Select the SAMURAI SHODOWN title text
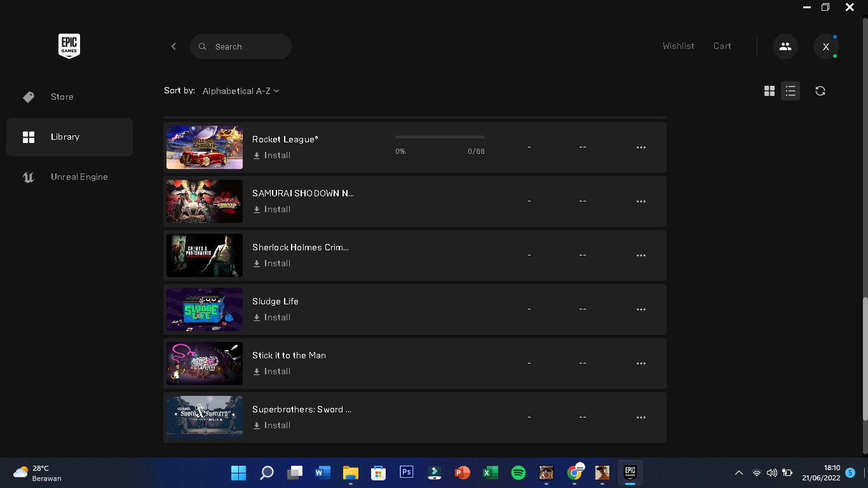The width and height of the screenshot is (868, 488). 303,193
